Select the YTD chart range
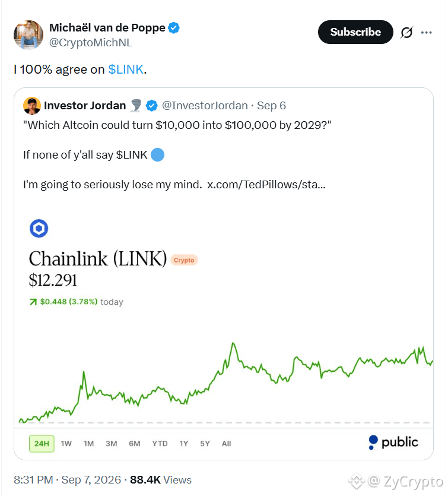The image size is (448, 496). 160,444
